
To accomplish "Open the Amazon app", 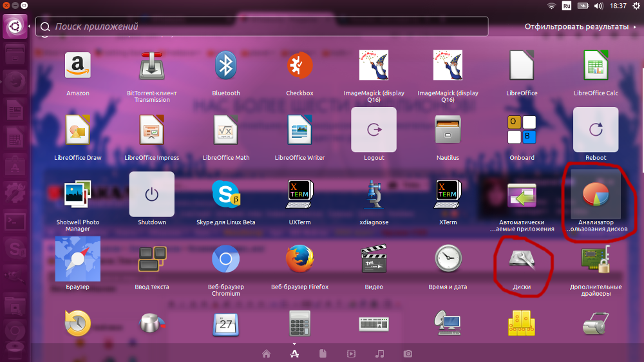I will tap(78, 66).
